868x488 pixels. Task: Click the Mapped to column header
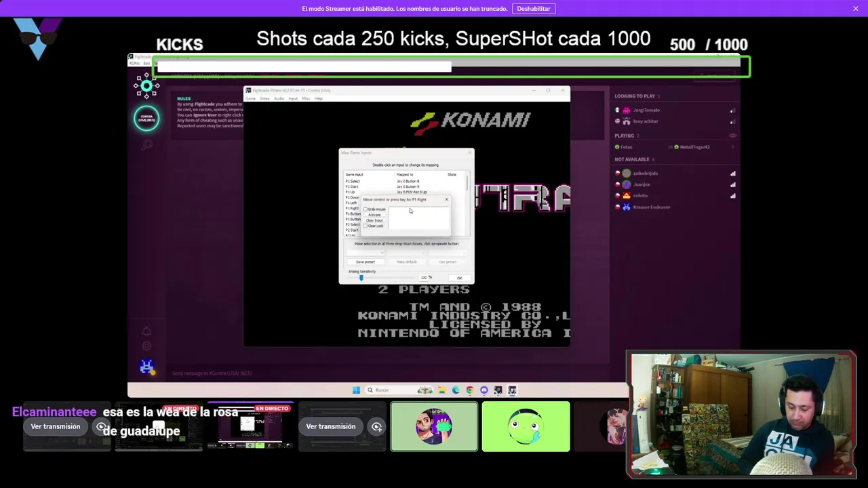point(405,174)
